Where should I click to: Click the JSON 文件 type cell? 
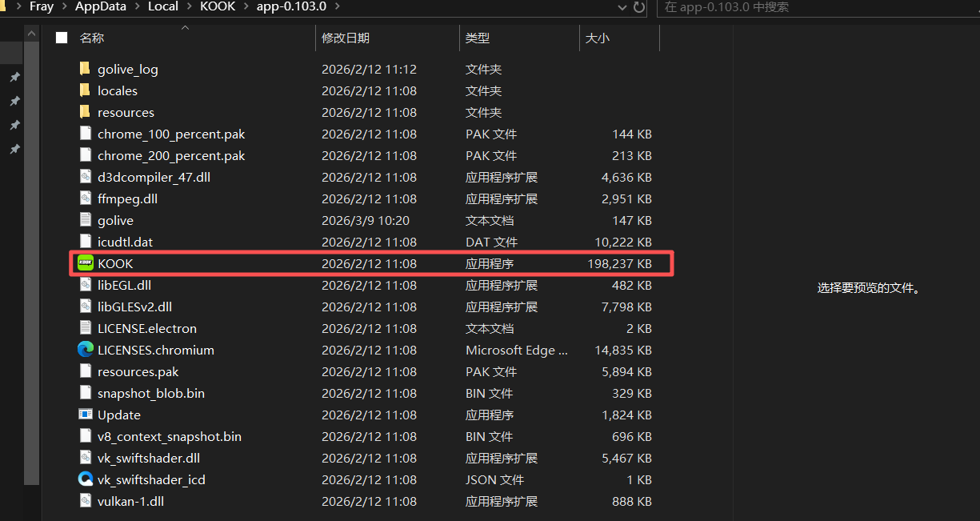point(494,479)
